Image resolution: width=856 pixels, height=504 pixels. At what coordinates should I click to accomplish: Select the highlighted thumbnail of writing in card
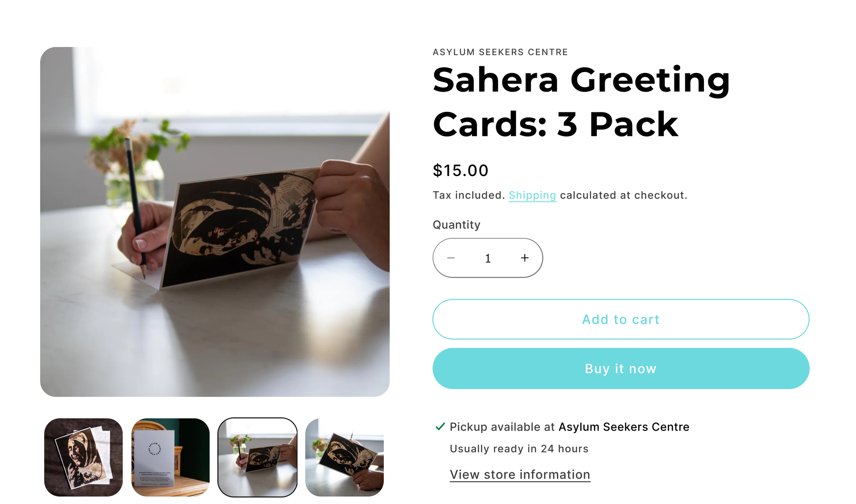point(257,457)
